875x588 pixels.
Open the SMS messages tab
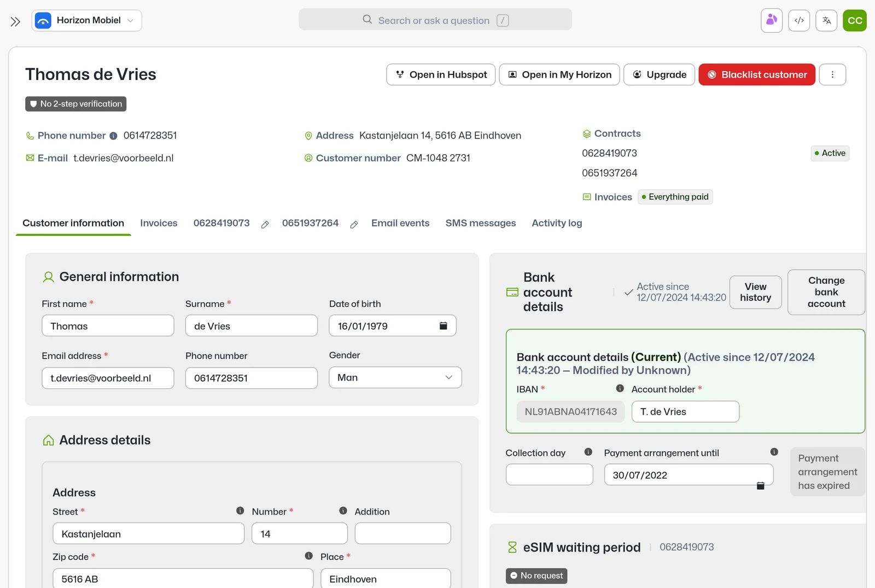click(x=481, y=223)
